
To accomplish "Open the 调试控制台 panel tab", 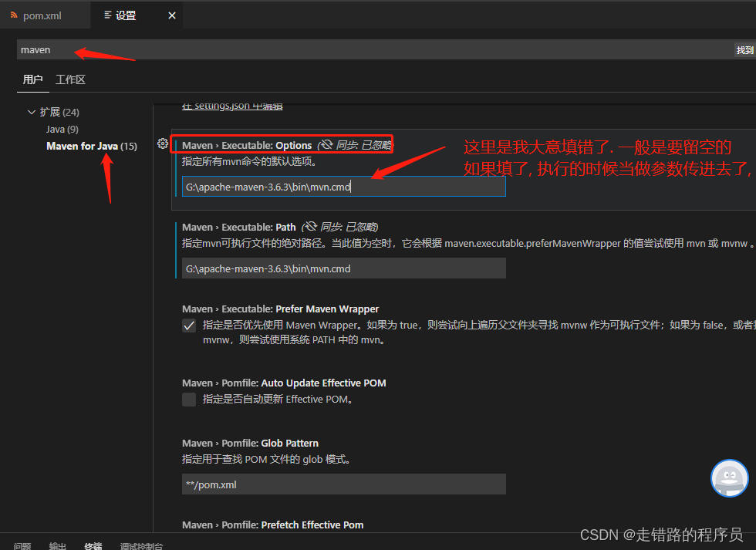I will (x=141, y=545).
